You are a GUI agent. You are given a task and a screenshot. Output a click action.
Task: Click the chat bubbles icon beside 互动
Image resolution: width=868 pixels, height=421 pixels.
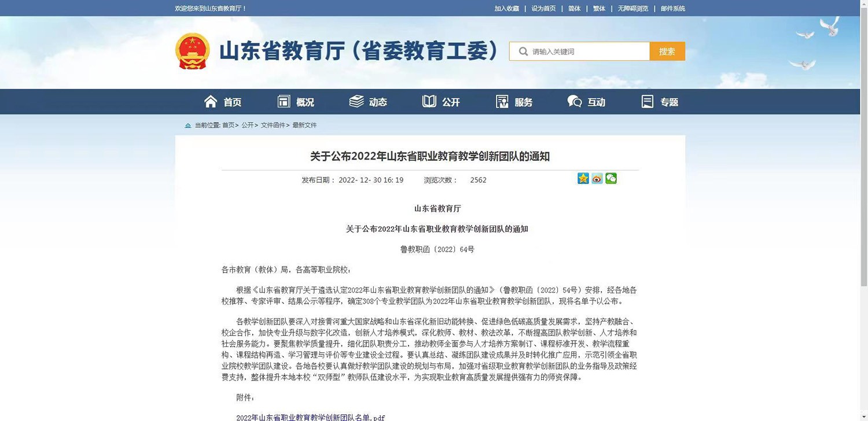(x=575, y=102)
